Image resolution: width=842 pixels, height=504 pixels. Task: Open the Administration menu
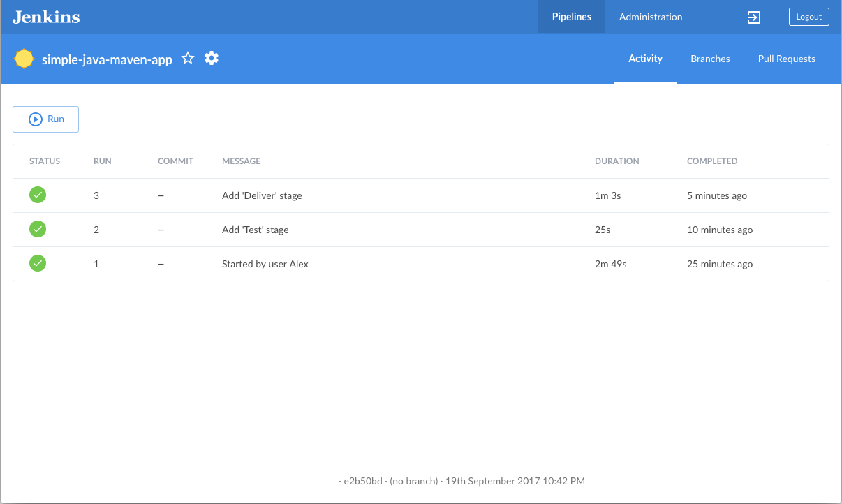point(651,17)
